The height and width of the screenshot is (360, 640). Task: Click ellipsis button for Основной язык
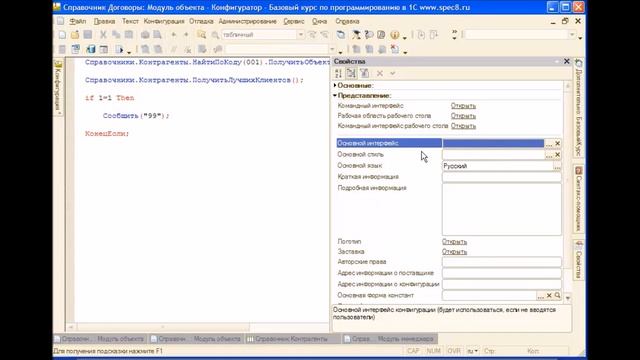557,166
